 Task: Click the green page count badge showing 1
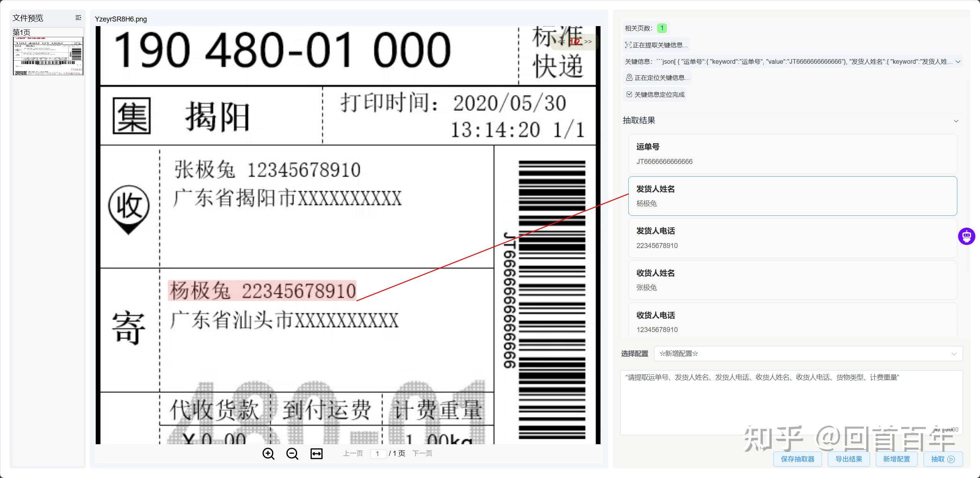(x=662, y=28)
